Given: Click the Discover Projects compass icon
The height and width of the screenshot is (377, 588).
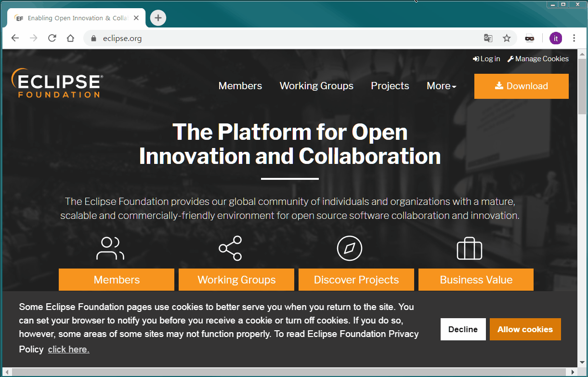Looking at the screenshot, I should click(350, 248).
